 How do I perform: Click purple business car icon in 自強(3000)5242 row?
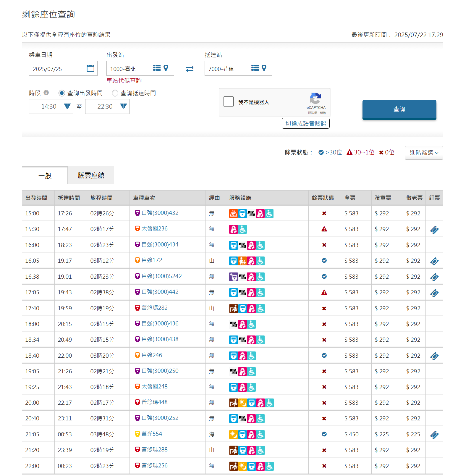234,277
